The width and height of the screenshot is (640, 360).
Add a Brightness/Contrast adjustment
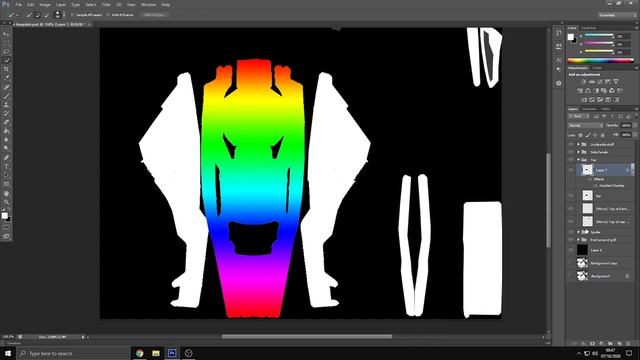583,82
